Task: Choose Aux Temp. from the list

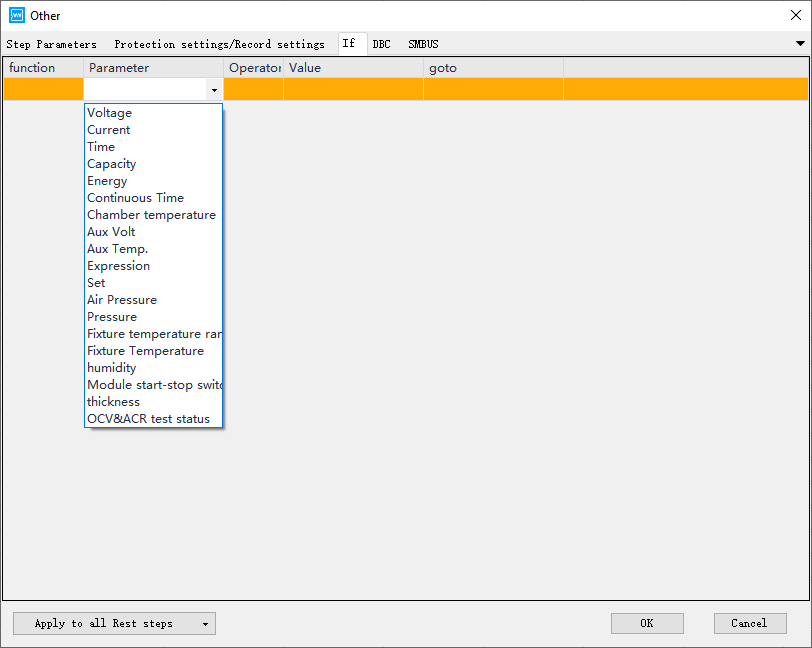Action: pos(118,249)
